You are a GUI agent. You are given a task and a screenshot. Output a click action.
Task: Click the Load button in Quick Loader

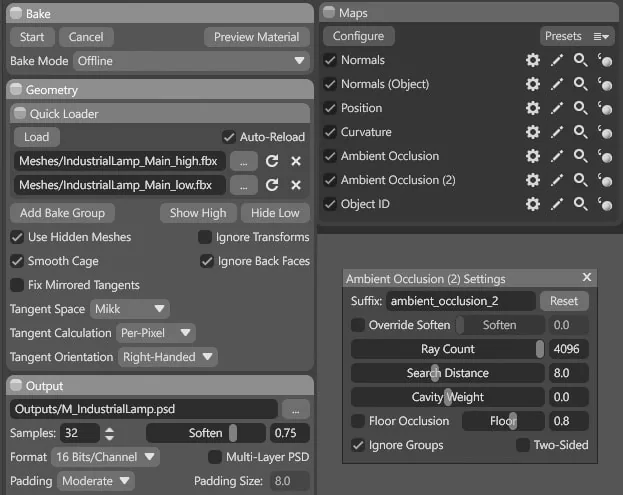click(37, 137)
